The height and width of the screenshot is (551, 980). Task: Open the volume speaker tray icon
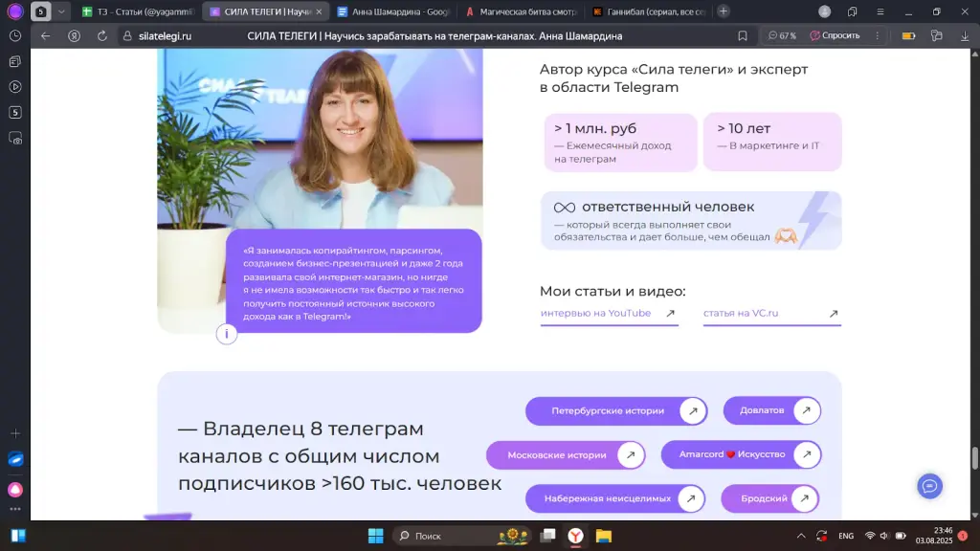[883, 536]
